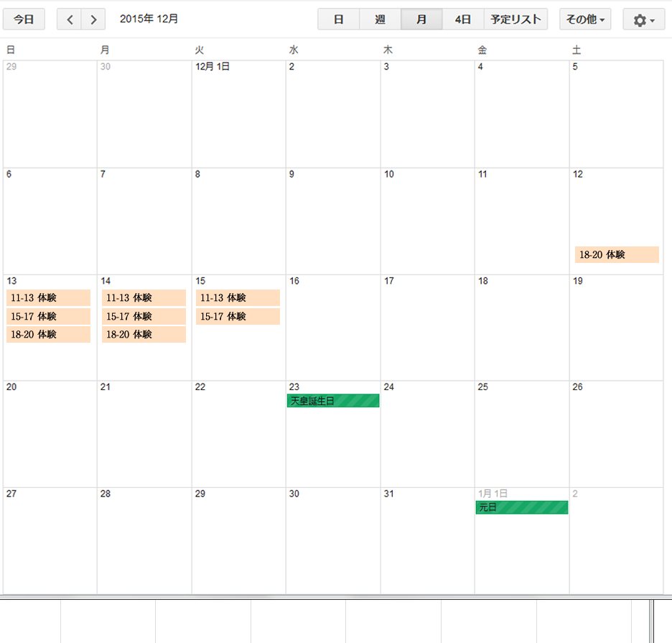Click the 1月 1日 date label
Screen dimensions: 672x643
point(493,494)
